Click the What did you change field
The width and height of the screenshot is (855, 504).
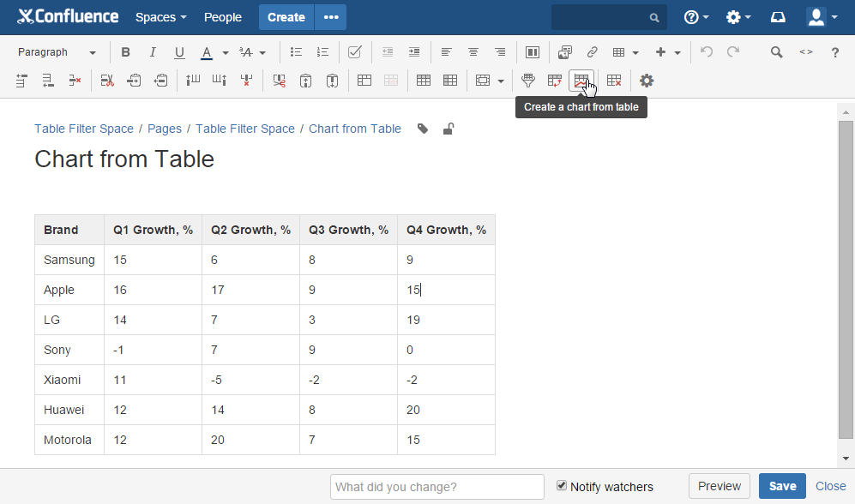[437, 486]
